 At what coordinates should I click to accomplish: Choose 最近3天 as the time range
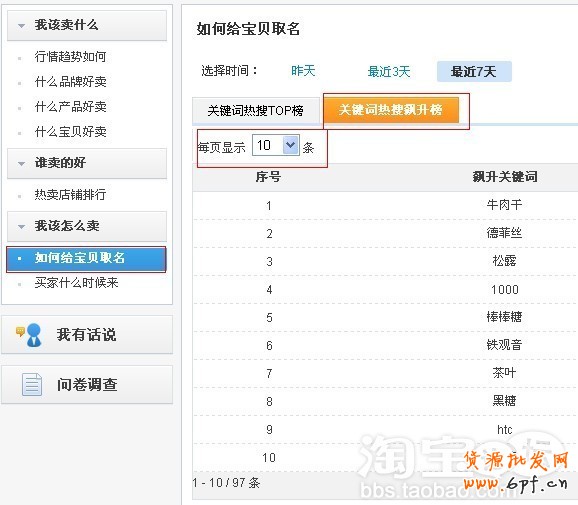389,72
